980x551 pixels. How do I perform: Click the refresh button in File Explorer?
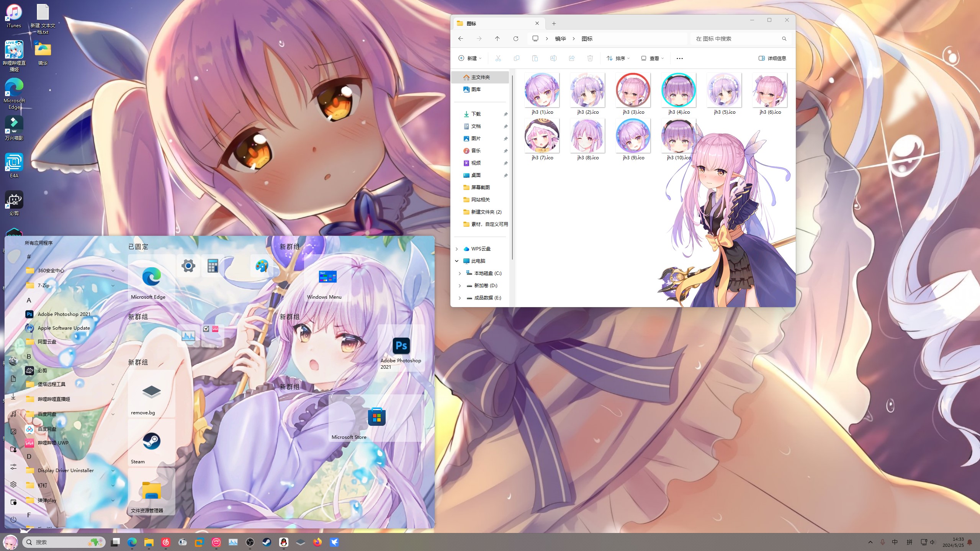click(515, 39)
